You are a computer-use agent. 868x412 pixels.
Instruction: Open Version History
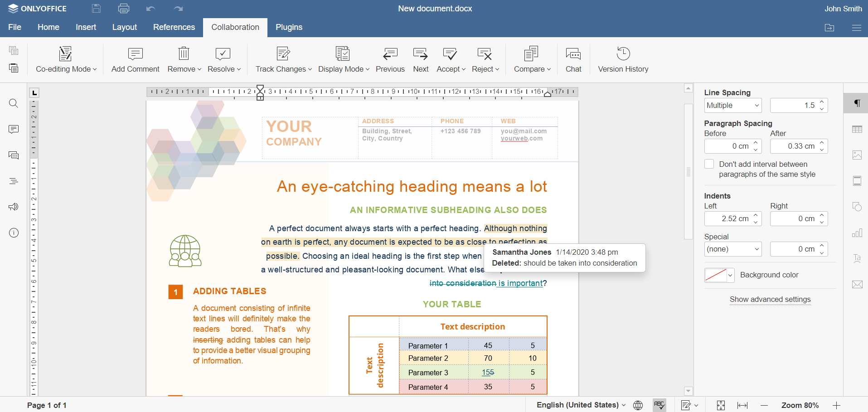point(623,59)
